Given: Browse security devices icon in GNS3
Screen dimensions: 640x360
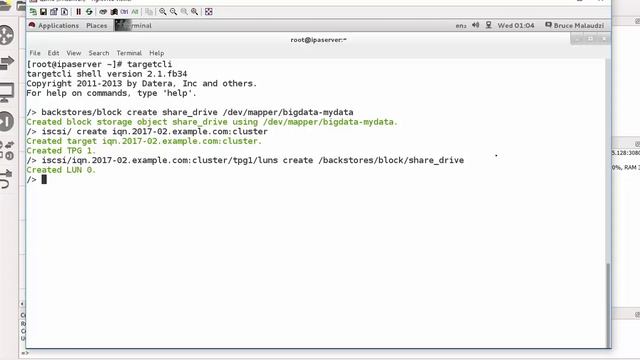Looking at the screenshot, I should pos(7,122).
